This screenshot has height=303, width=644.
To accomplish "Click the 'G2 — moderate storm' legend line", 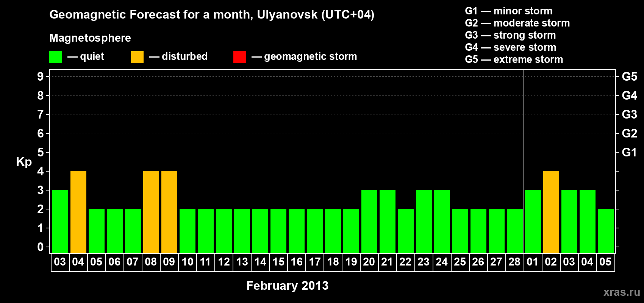I will tap(517, 23).
